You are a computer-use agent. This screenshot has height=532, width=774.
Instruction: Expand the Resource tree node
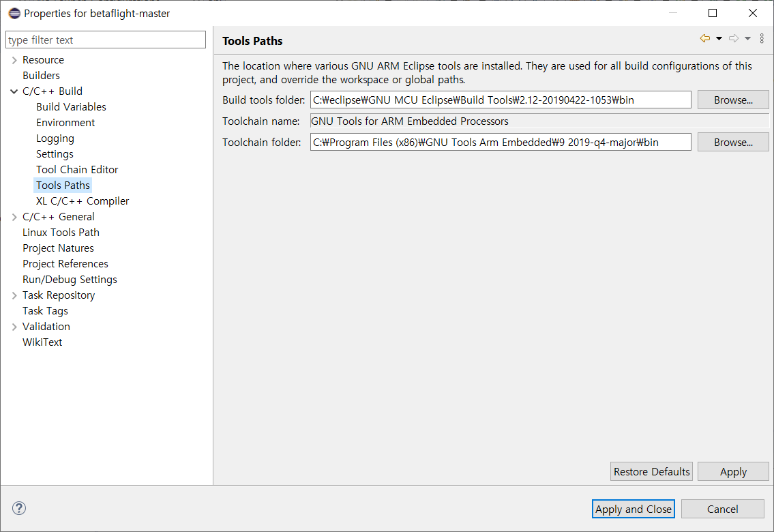coord(14,60)
